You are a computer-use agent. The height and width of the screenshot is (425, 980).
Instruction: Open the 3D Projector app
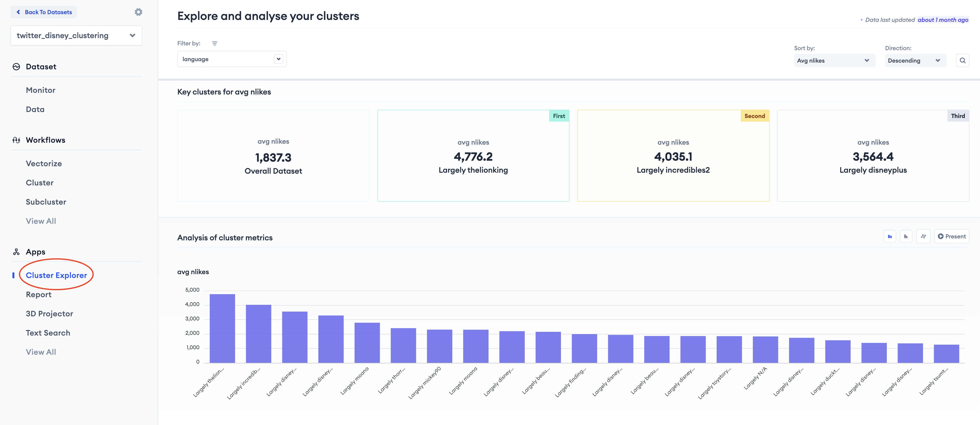tap(49, 314)
